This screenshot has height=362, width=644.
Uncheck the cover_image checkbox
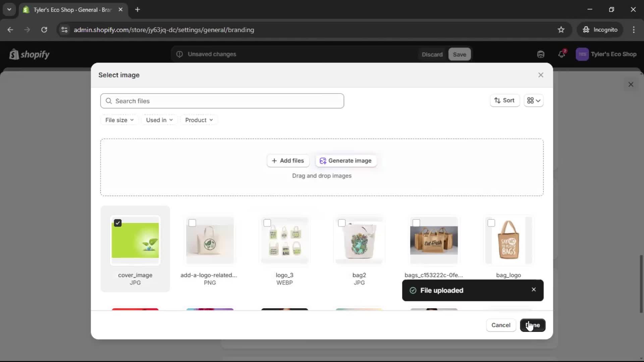pos(118,223)
